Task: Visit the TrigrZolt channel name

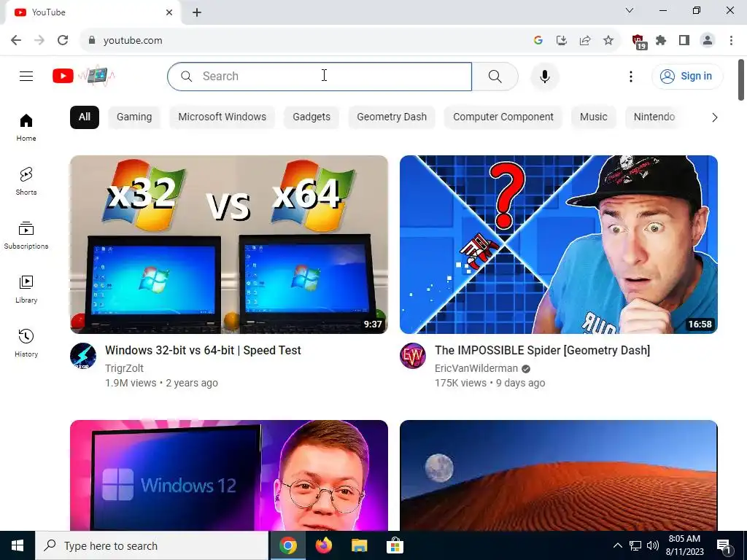Action: coord(124,368)
